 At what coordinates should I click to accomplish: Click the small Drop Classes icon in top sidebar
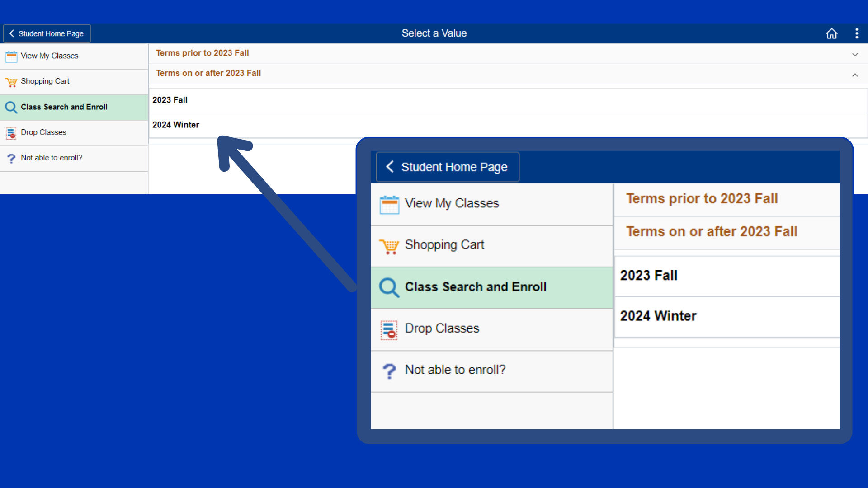tap(11, 133)
